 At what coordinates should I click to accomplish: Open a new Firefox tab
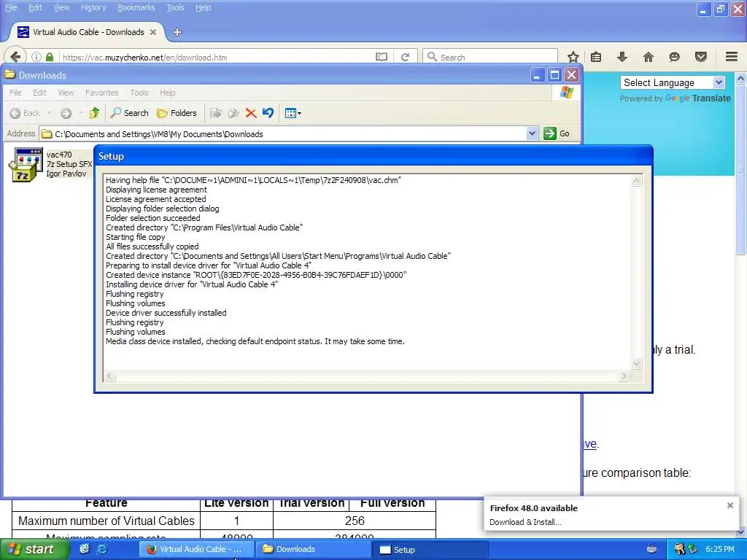(x=177, y=32)
